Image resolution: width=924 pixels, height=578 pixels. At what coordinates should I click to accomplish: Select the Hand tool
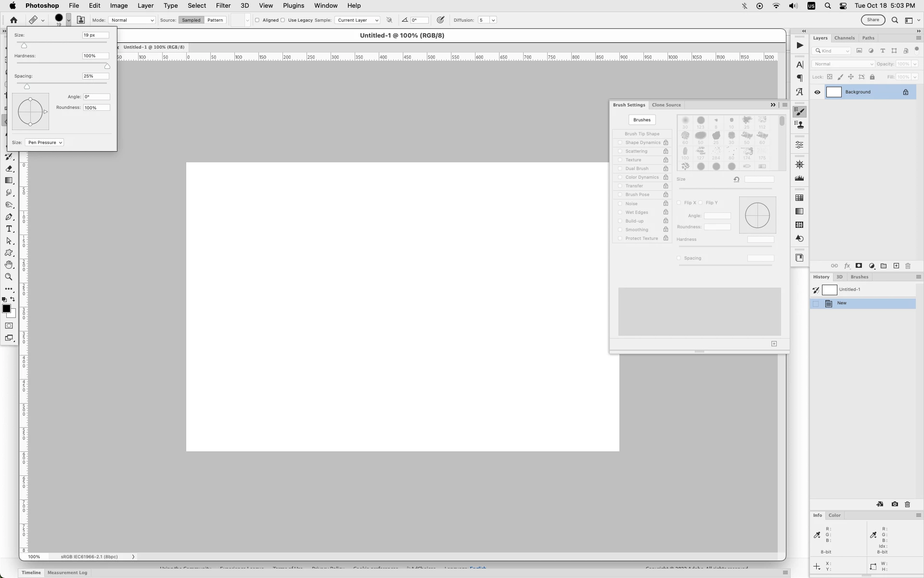(9, 265)
